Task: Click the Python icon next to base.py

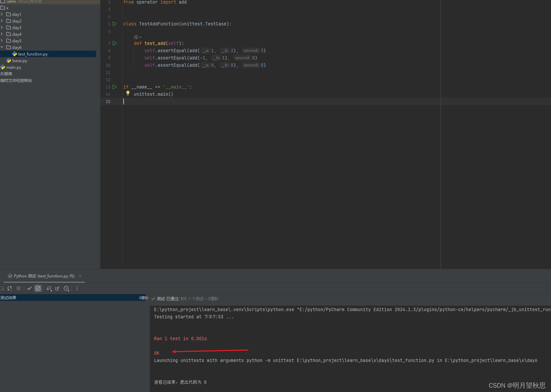Action: (9, 60)
